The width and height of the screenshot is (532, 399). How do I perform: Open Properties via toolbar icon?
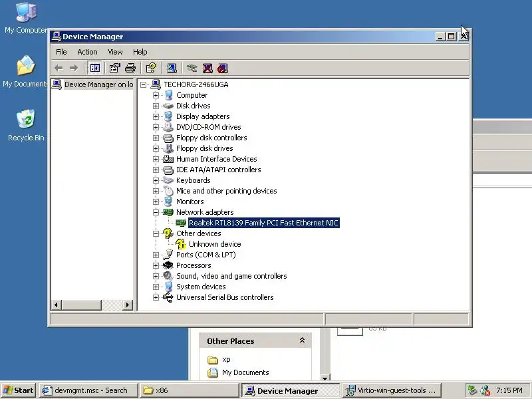(x=114, y=68)
